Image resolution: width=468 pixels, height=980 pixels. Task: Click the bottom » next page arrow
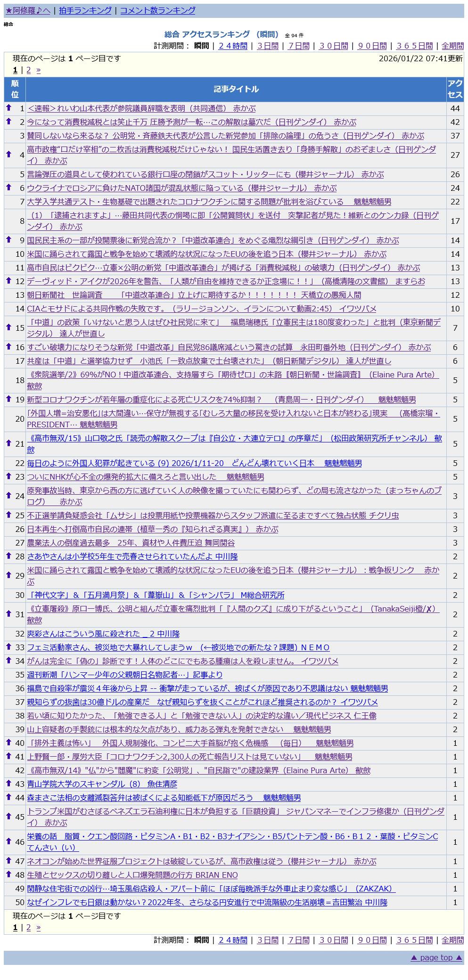[38, 928]
